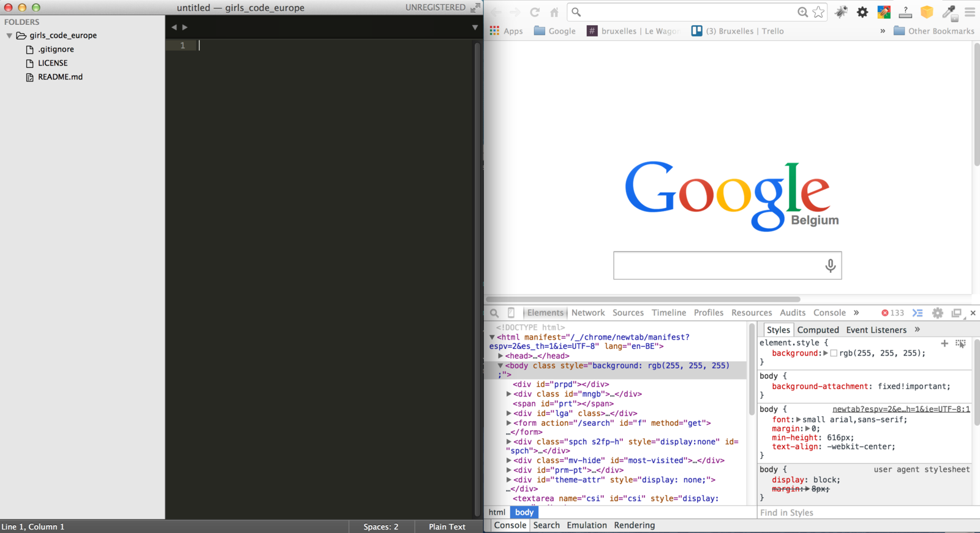This screenshot has width=980, height=533.
Task: Switch to DevTools Network tab
Action: coord(588,313)
